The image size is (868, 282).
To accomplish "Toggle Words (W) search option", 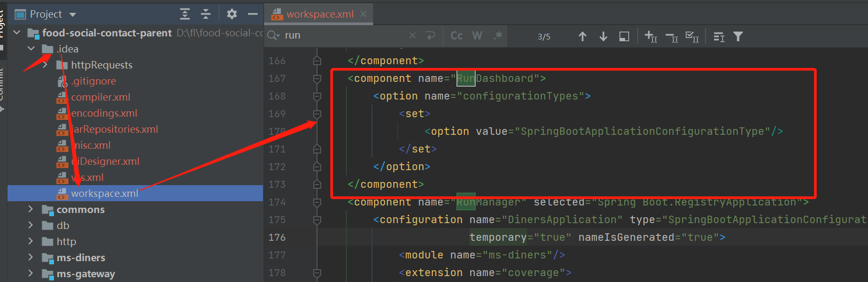I will point(477,35).
